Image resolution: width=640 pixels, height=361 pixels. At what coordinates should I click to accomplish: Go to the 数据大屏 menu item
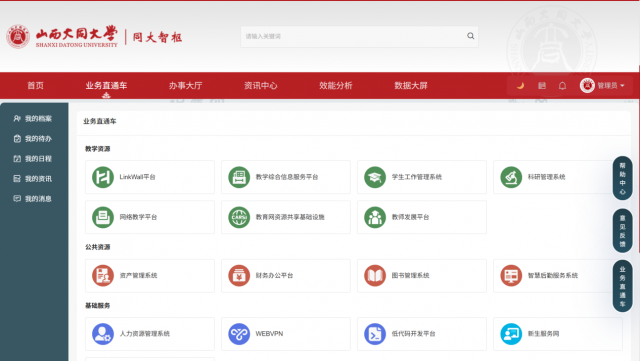(411, 86)
